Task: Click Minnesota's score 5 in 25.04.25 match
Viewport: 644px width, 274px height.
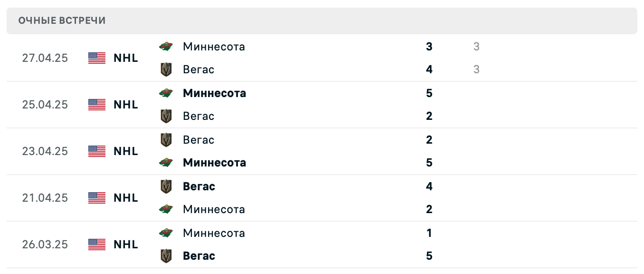Action: point(429,93)
